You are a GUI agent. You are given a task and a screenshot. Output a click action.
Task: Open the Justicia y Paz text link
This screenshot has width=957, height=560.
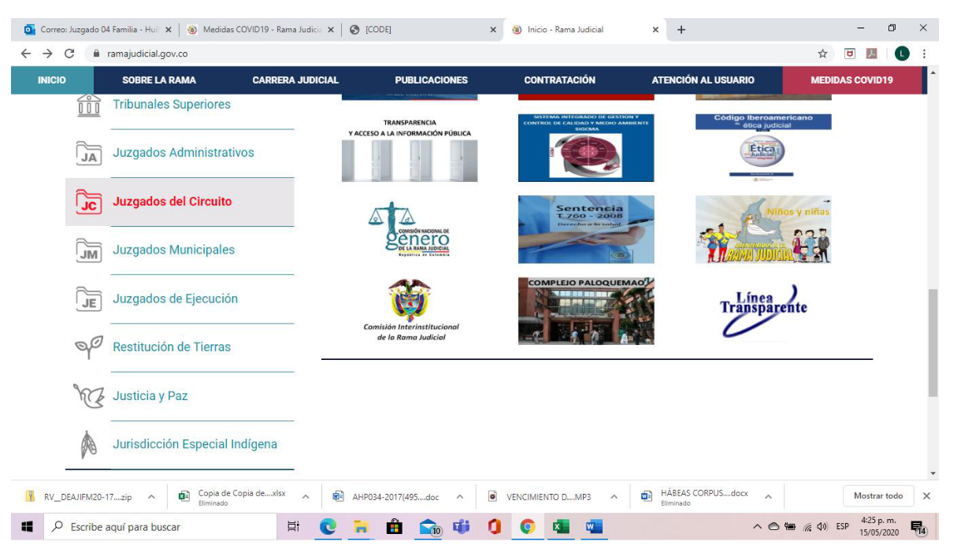pos(150,396)
